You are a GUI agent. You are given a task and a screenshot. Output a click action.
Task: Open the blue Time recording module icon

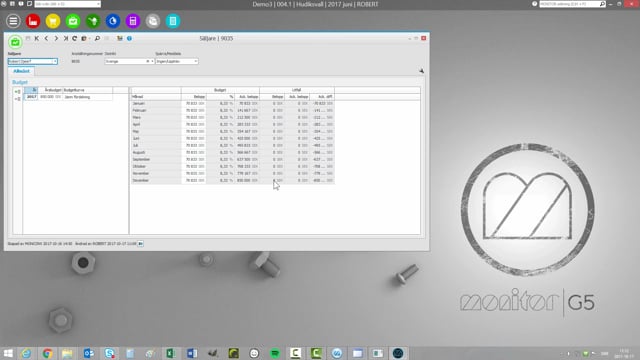tap(113, 21)
